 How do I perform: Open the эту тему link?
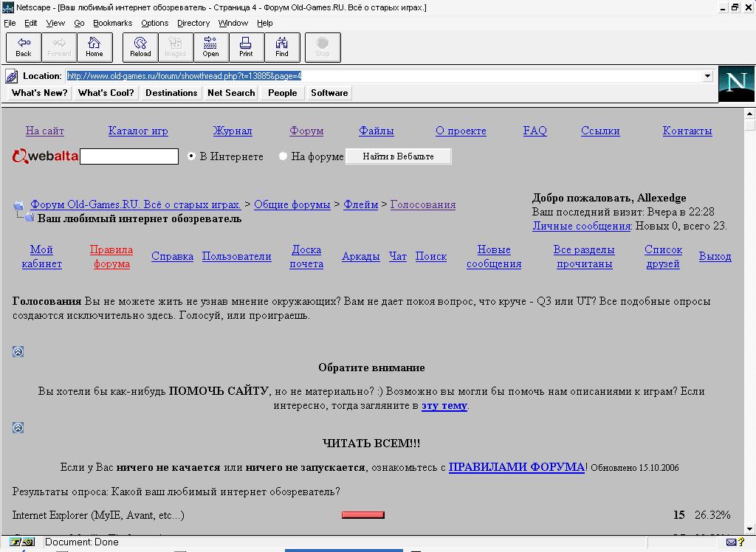[444, 405]
